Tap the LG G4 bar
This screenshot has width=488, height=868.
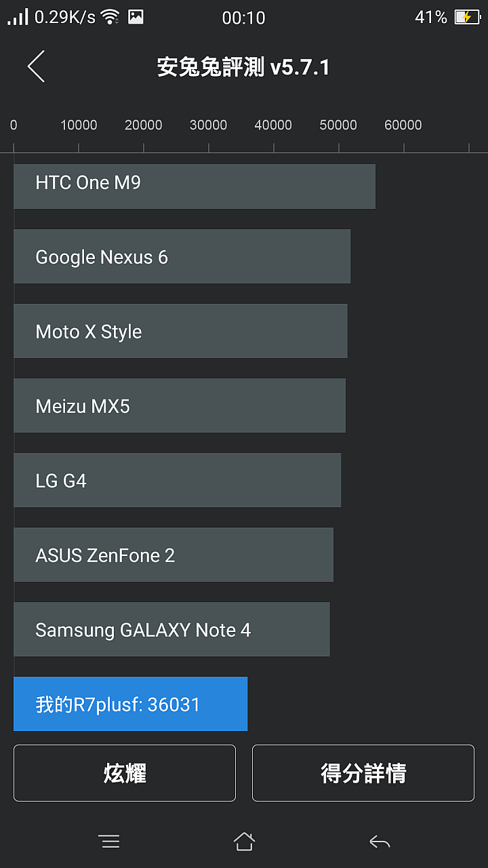(177, 480)
